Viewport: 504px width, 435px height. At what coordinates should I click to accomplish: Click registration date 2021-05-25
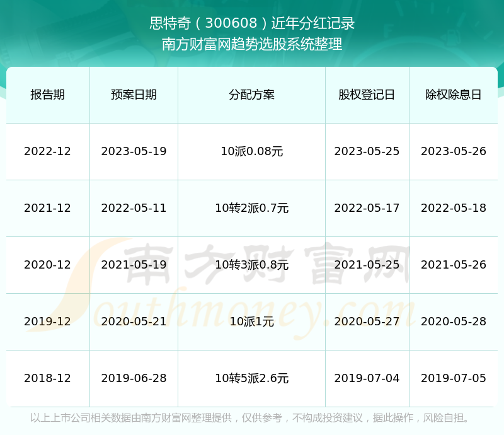pyautogui.click(x=367, y=265)
